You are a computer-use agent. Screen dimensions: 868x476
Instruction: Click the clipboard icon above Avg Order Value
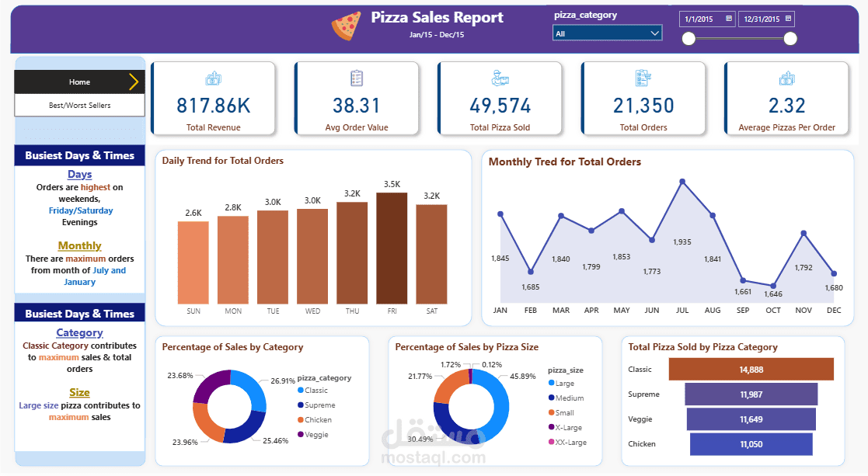[x=357, y=78]
